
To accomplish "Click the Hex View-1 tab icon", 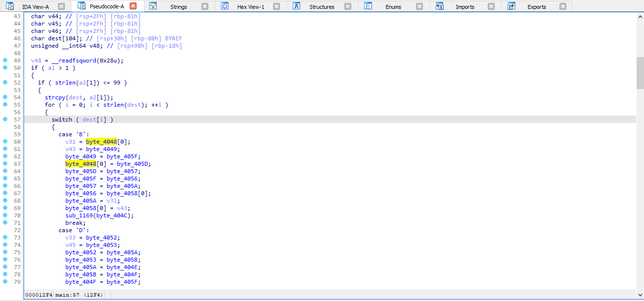I will tap(225, 6).
